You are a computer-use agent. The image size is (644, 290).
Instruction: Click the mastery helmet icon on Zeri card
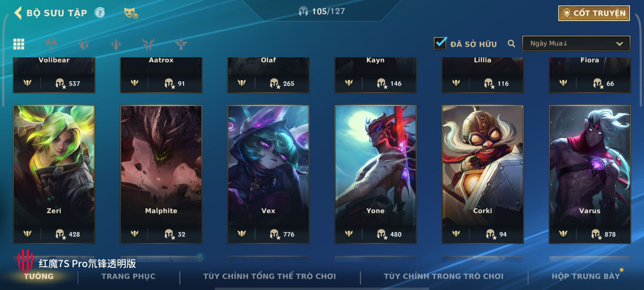tap(60, 234)
